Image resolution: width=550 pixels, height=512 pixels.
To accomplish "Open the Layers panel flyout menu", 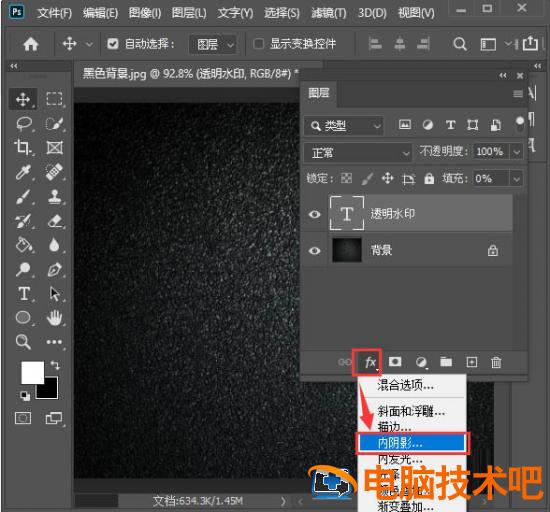I will 518,94.
